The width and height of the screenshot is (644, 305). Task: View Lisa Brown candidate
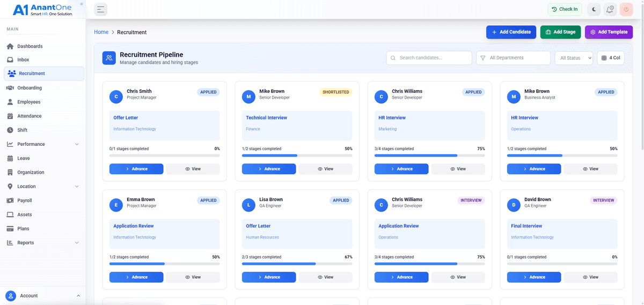click(325, 277)
